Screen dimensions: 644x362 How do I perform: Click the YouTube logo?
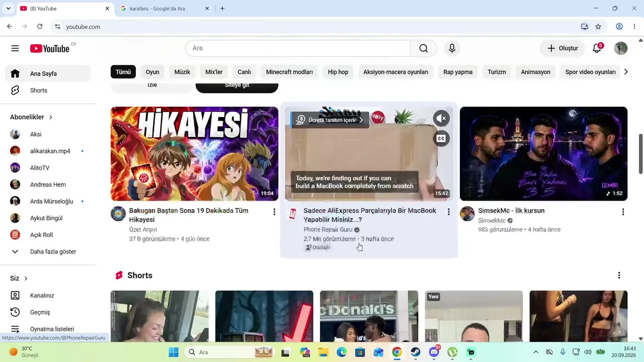(x=49, y=48)
